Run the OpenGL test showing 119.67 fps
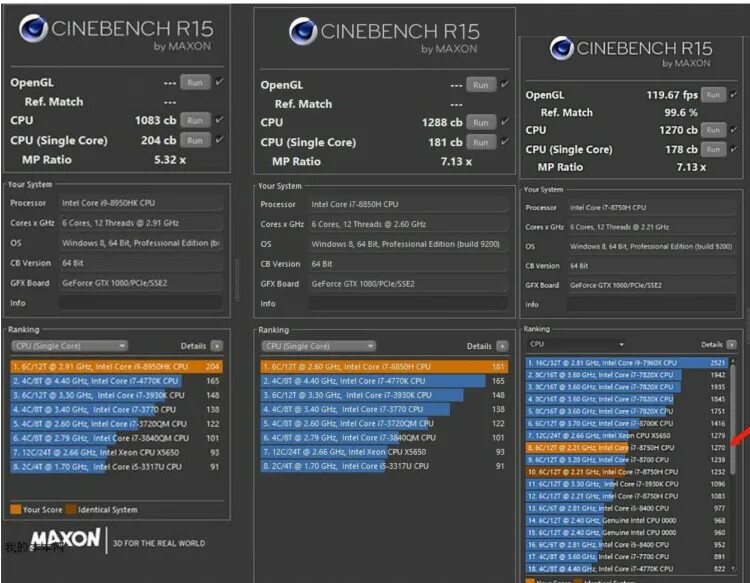The height and width of the screenshot is (583, 750). [713, 95]
